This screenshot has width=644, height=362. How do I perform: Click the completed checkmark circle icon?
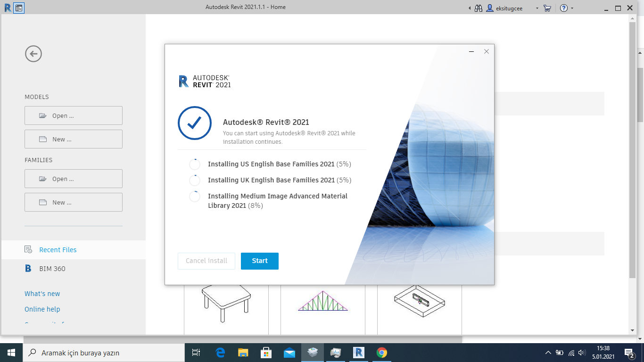[195, 123]
